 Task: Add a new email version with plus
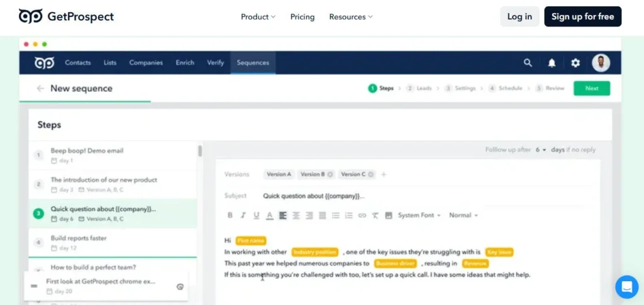tap(384, 174)
